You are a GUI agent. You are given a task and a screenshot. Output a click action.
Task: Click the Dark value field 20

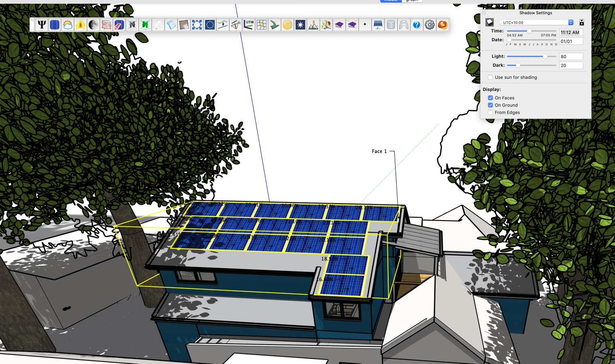pos(571,65)
